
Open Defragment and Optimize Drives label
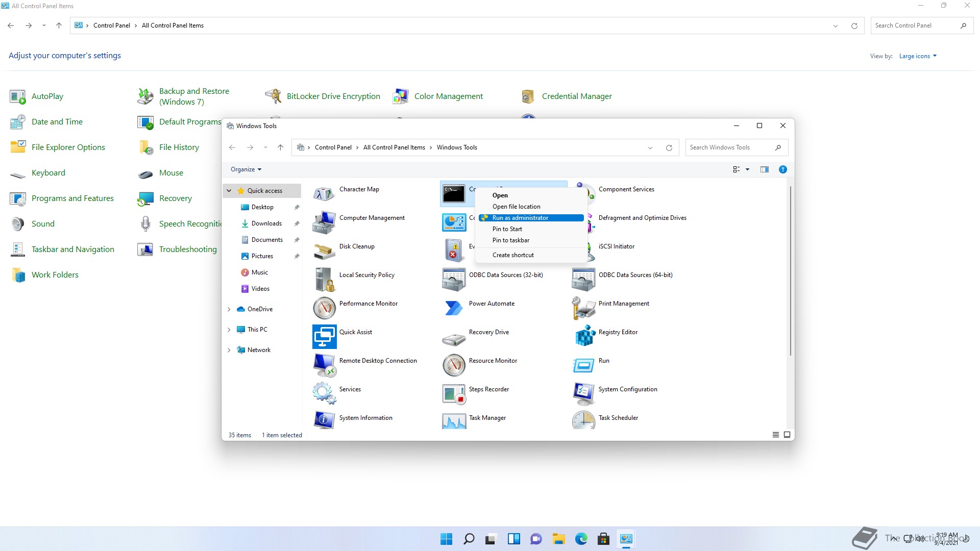coord(642,218)
